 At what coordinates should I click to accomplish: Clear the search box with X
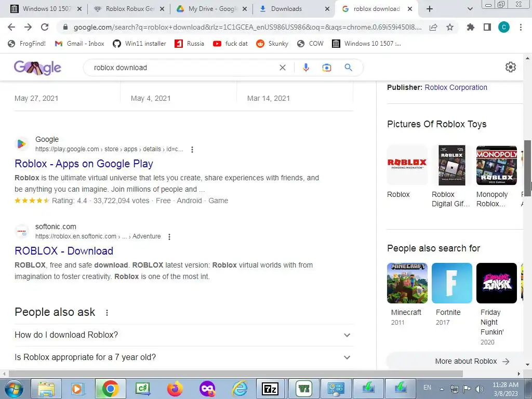click(x=282, y=68)
